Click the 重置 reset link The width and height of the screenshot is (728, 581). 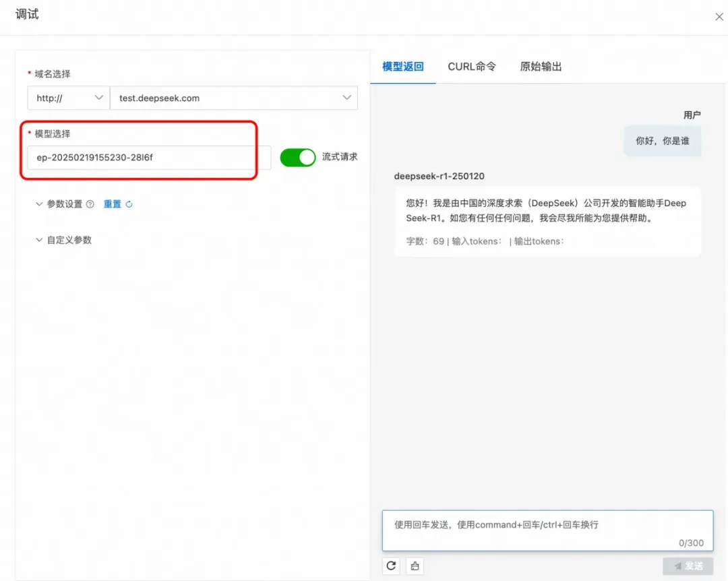[112, 204]
